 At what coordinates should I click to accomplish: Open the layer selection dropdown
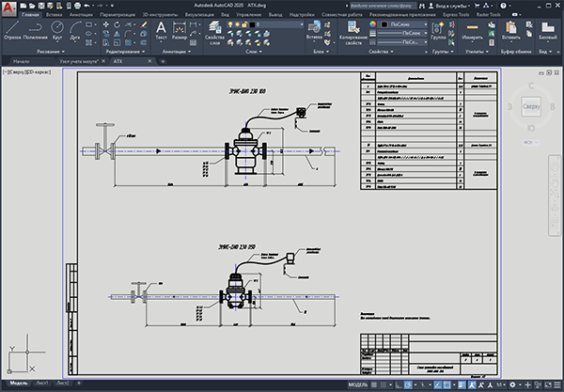coord(275,24)
